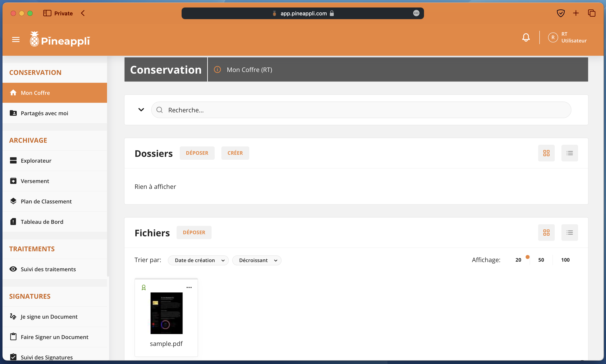Open the Date de création sort dropdown
The image size is (606, 364).
(198, 260)
